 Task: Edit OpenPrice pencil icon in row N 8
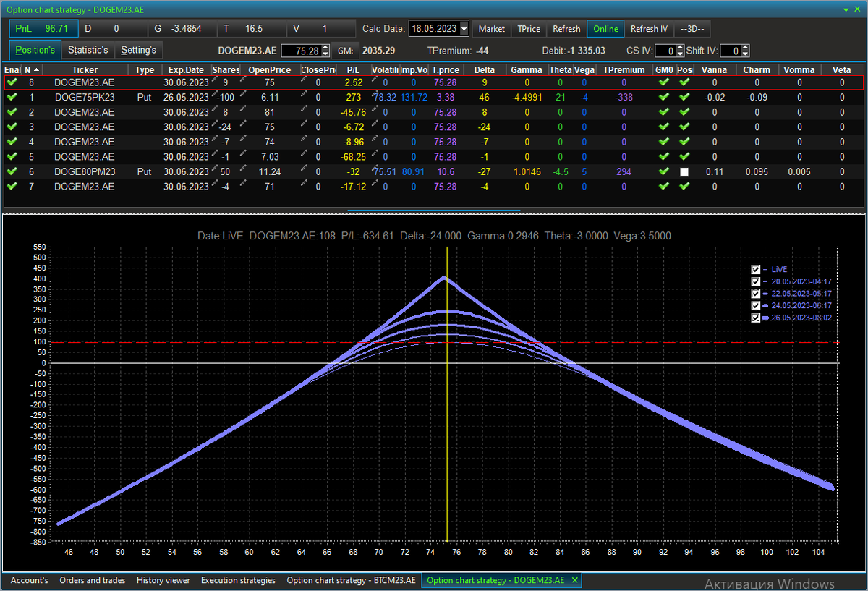point(243,79)
